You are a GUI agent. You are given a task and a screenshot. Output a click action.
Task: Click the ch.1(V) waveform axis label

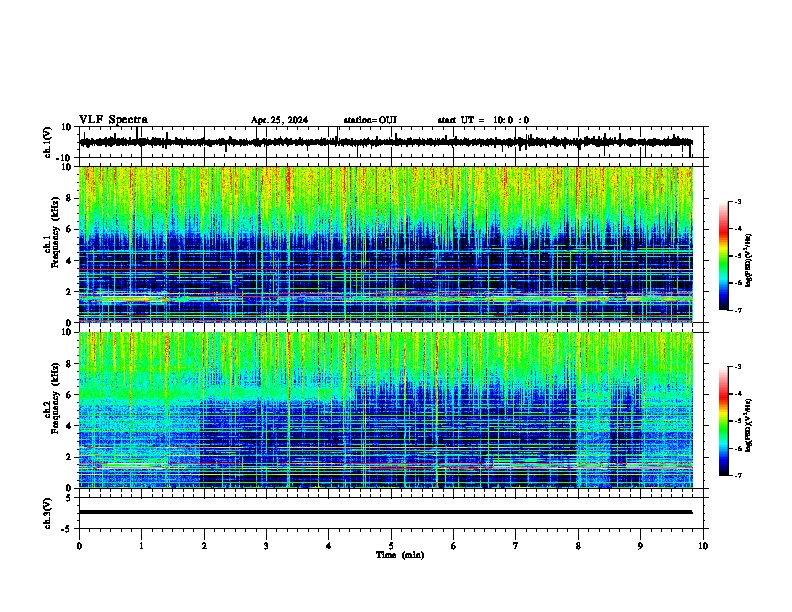pyautogui.click(x=48, y=142)
